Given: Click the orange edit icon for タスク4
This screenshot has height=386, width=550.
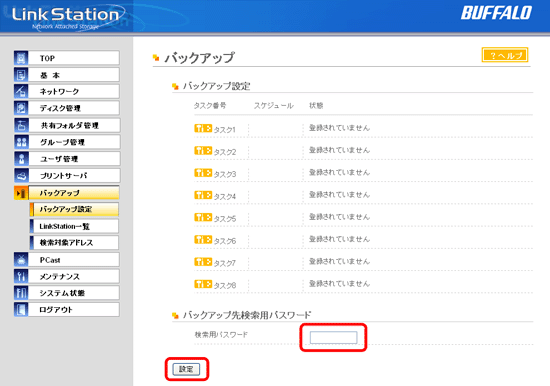Looking at the screenshot, I should tap(203, 195).
